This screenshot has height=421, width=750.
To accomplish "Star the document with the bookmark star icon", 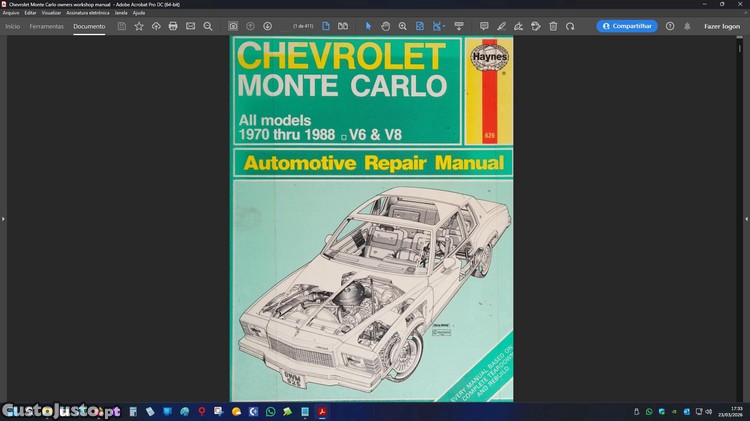I will pos(139,26).
